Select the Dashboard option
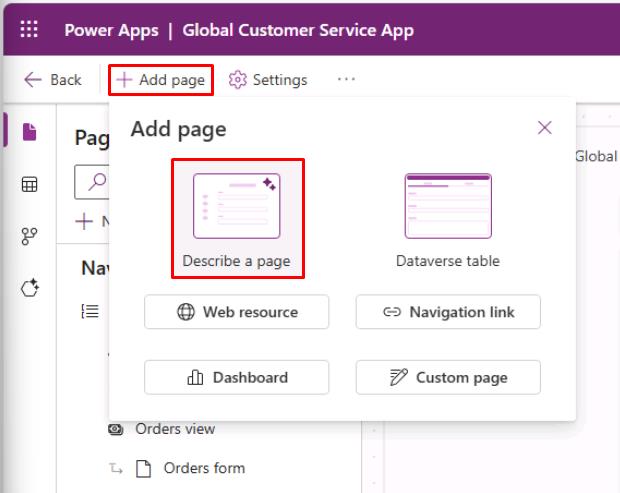 pos(236,378)
